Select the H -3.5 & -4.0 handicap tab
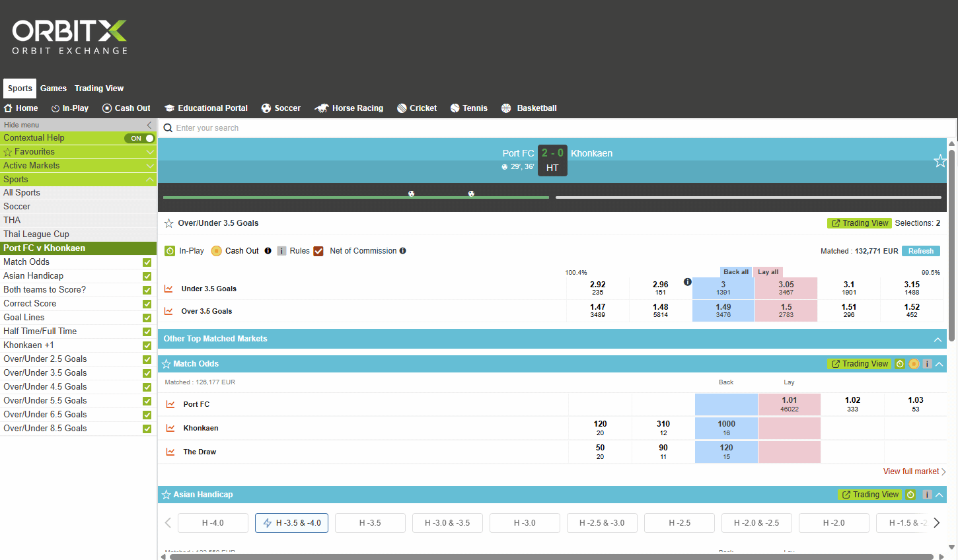Image resolution: width=958 pixels, height=560 pixels. point(292,523)
